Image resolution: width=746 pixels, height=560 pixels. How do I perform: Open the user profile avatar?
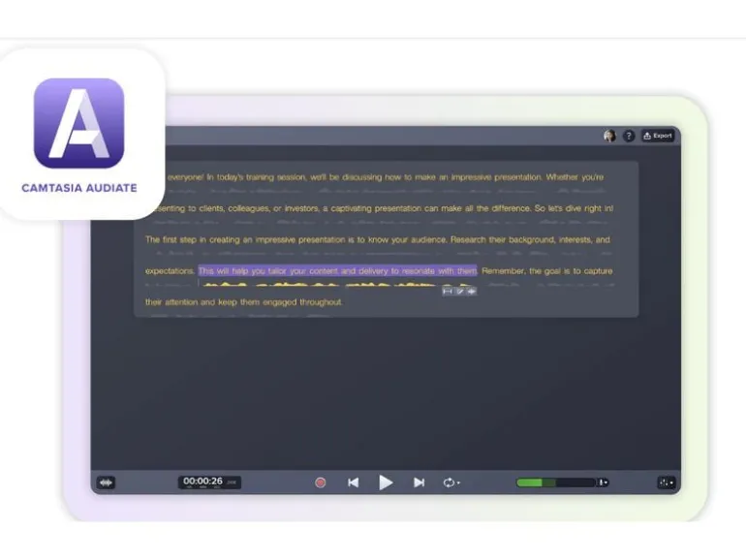609,136
